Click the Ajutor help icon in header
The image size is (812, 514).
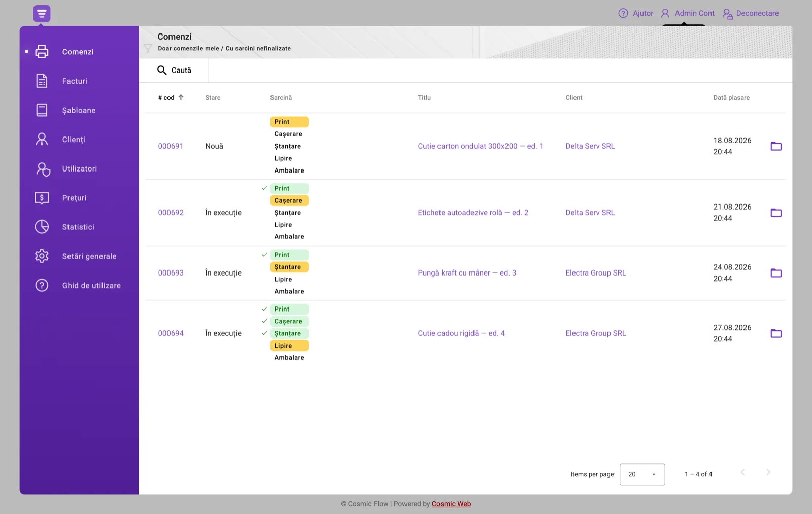(x=623, y=13)
